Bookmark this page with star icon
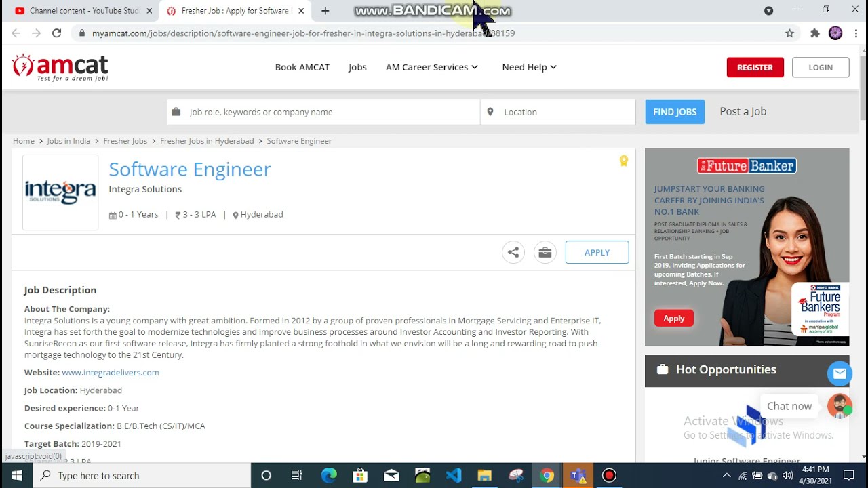Viewport: 868px width, 488px height. point(789,33)
